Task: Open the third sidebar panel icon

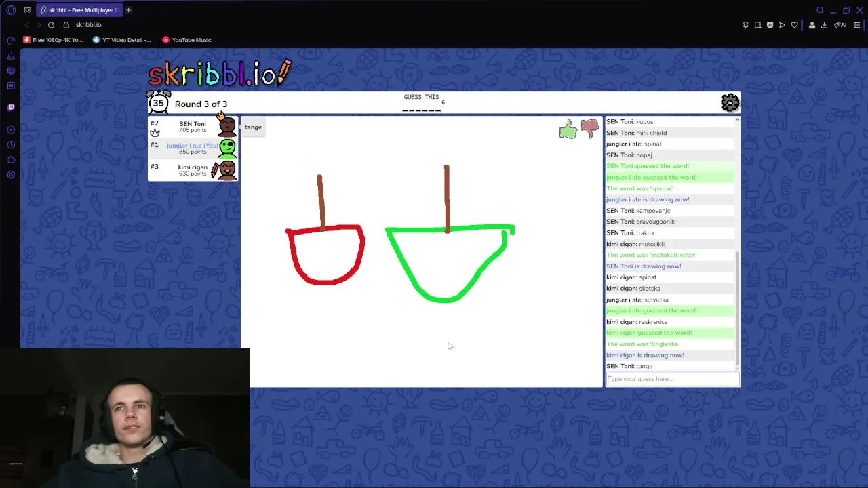Action: 11,70
